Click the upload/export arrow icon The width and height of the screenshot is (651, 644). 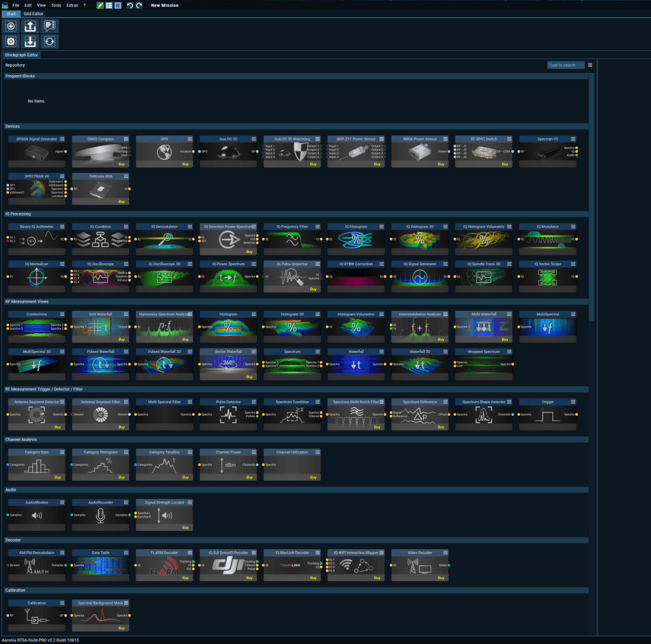(30, 26)
